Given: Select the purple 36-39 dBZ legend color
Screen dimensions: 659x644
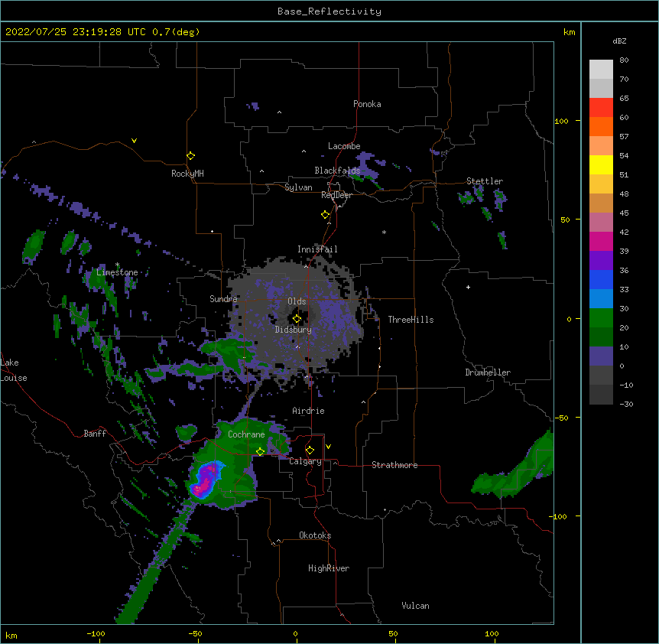Looking at the screenshot, I should point(601,261).
